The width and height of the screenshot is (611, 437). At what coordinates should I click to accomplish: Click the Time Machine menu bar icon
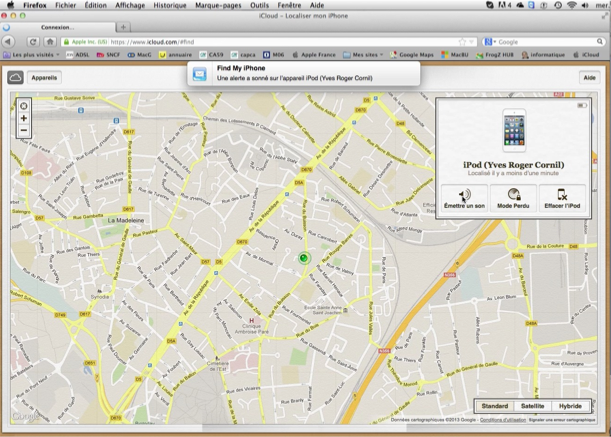558,5
